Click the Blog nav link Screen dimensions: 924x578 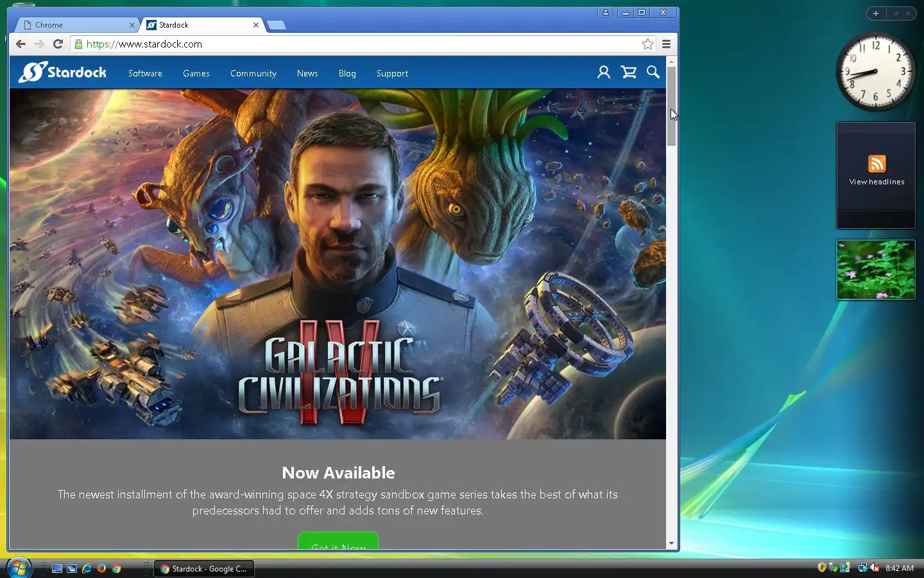click(347, 73)
